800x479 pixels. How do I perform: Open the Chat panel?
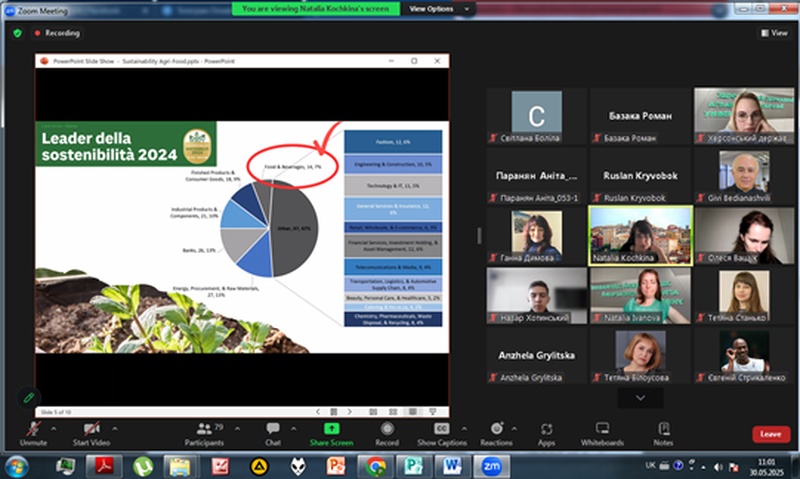coord(273,434)
